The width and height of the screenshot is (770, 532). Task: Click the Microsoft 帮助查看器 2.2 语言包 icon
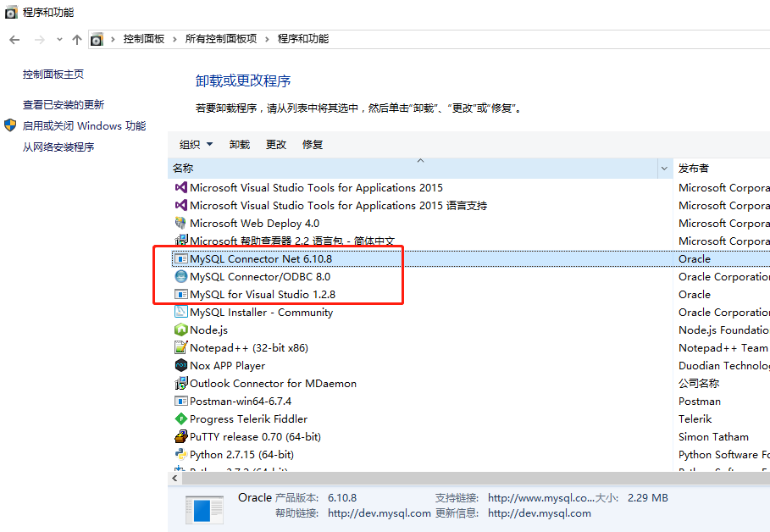181,241
